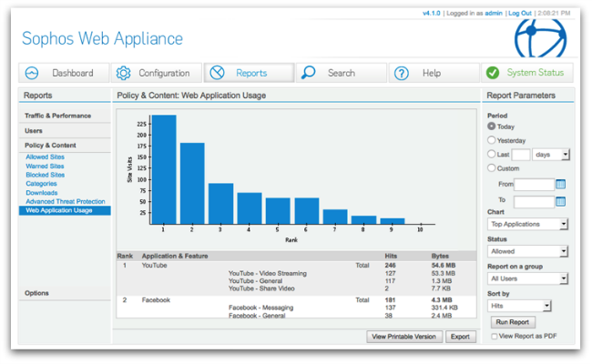Image resolution: width=592 pixels, height=364 pixels.
Task: Click the admin user link
Action: [x=494, y=14]
